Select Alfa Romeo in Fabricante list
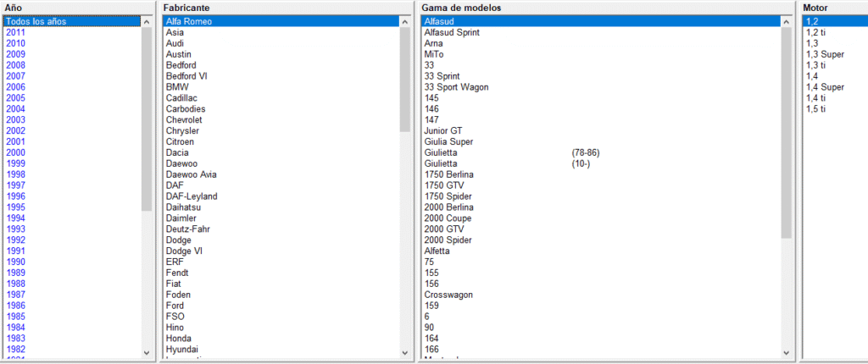This screenshot has width=868, height=364. tap(189, 21)
